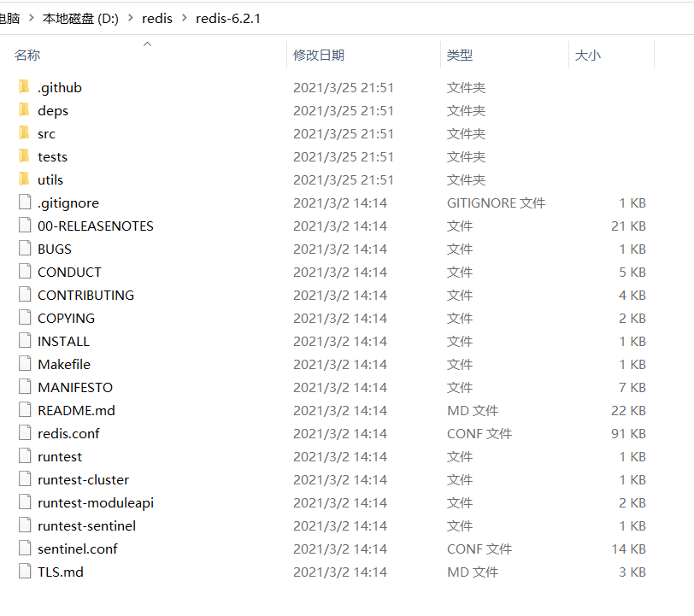The image size is (694, 616).
Task: Sort by 名称 column header
Action: tap(27, 55)
